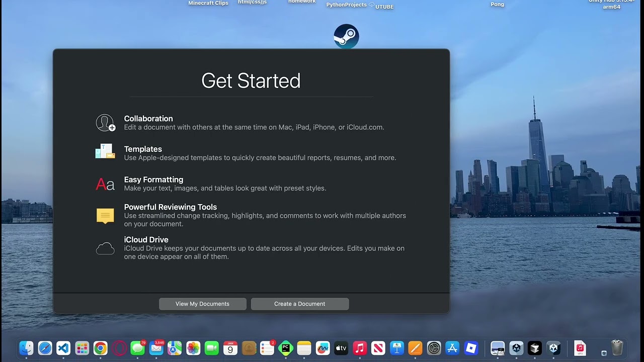Launch Google Chrome from the Dock
644x362 pixels.
(x=101, y=348)
